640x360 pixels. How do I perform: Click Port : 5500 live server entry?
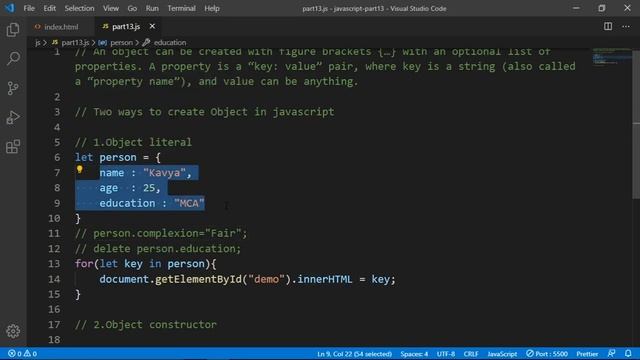click(547, 354)
